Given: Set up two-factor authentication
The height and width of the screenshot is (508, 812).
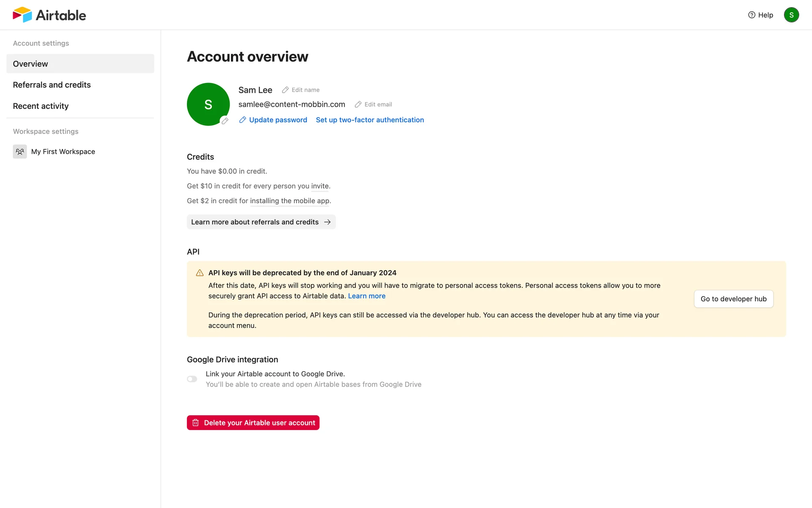Looking at the screenshot, I should pyautogui.click(x=370, y=120).
